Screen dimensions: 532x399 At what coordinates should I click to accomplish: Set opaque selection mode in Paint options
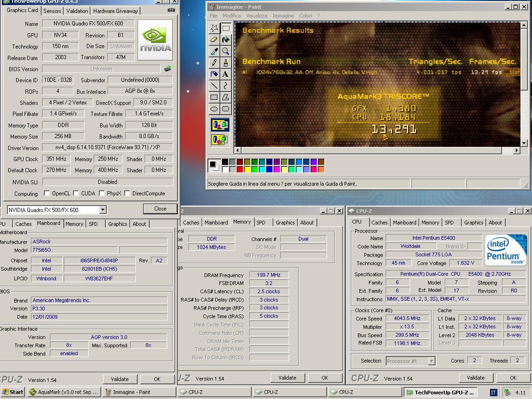pos(220,125)
